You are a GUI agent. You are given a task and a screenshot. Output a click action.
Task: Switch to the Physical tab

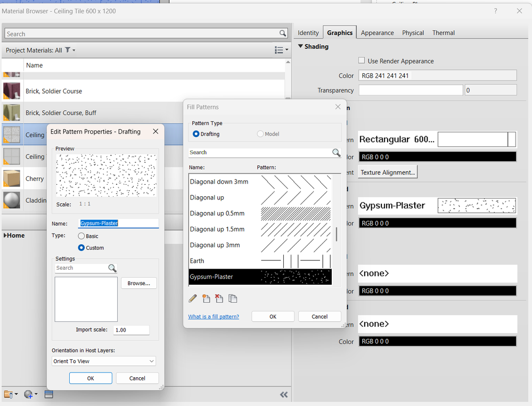(x=413, y=33)
